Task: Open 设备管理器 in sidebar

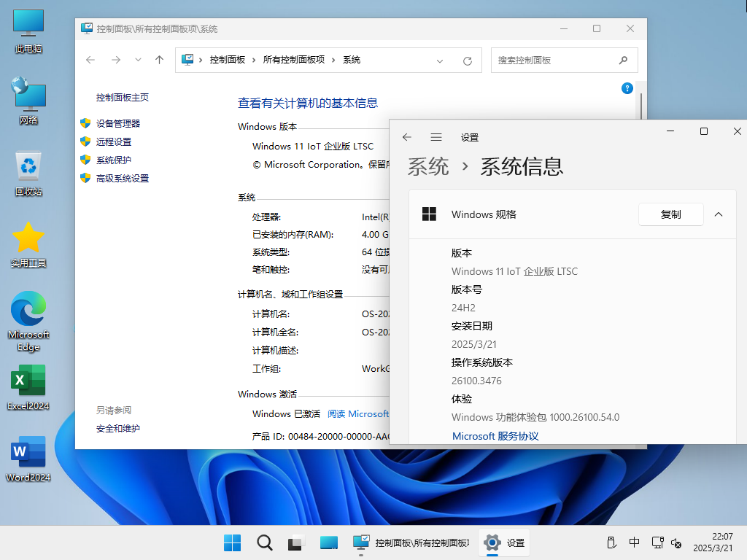Action: click(118, 124)
